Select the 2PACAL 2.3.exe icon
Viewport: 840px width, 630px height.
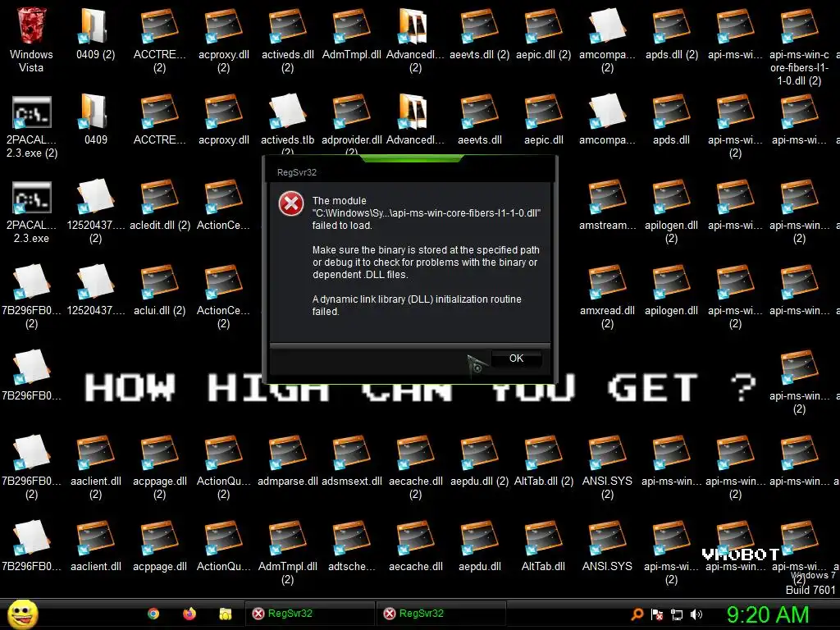point(32,211)
